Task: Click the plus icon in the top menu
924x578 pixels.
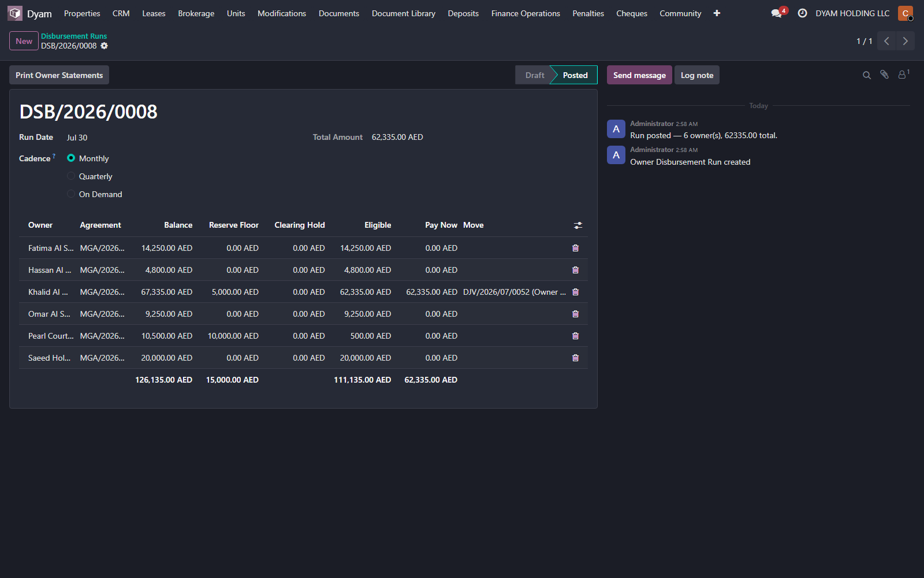Action: pyautogui.click(x=717, y=13)
